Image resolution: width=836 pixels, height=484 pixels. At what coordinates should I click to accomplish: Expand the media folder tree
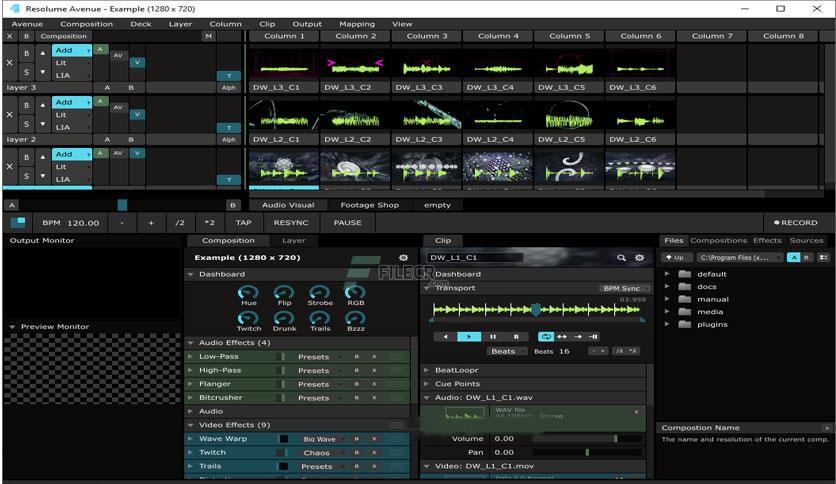tap(667, 312)
